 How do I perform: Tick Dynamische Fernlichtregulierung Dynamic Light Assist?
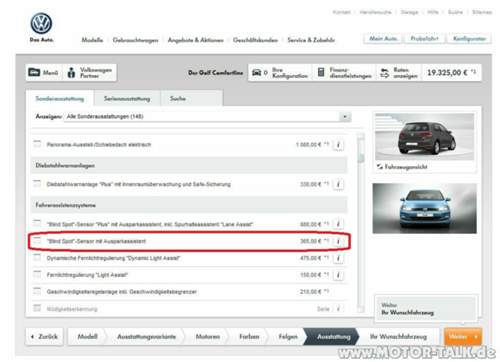pyautogui.click(x=37, y=257)
